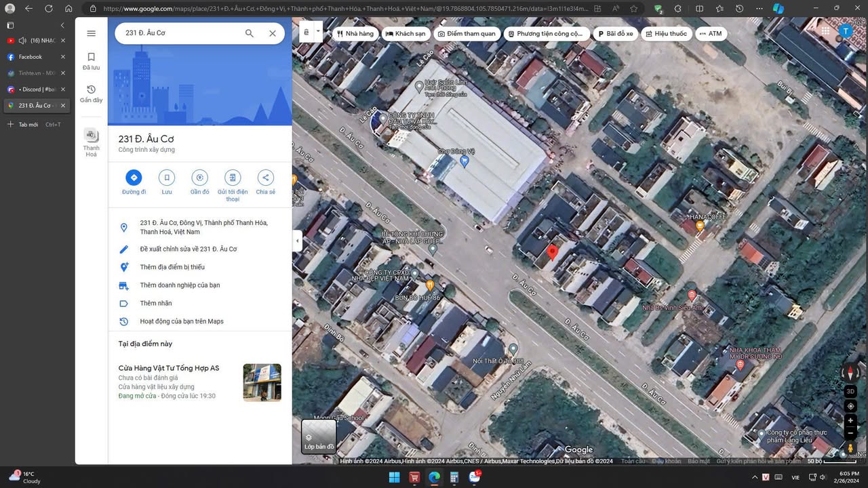Viewport: 868px width, 488px height.
Task: Activate Street View with the pegman icon
Action: click(x=850, y=448)
